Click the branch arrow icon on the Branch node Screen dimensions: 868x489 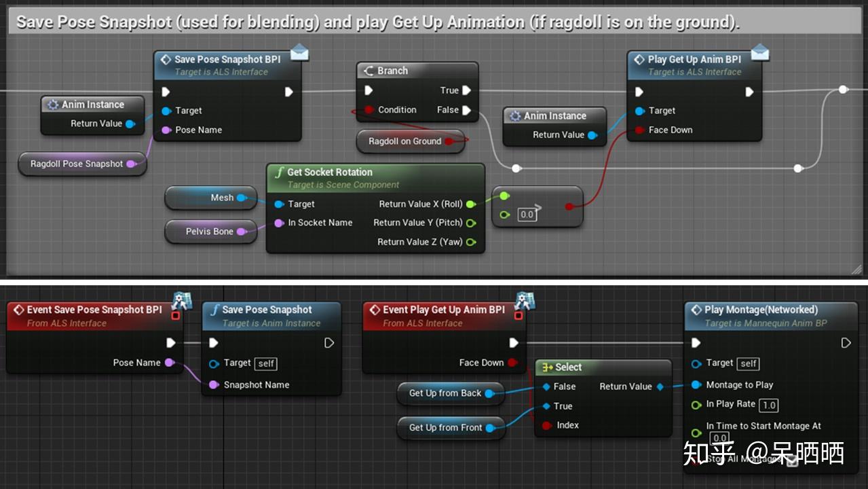[369, 70]
